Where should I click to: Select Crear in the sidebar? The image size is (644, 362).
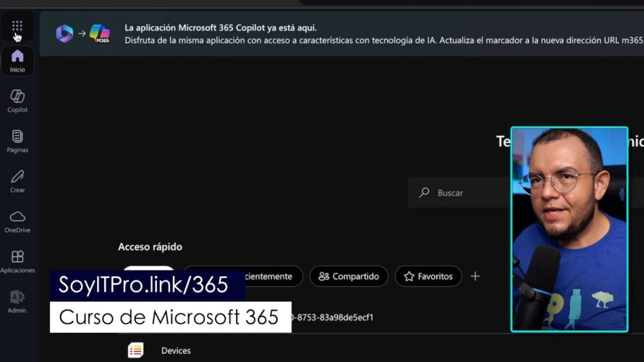click(x=17, y=181)
